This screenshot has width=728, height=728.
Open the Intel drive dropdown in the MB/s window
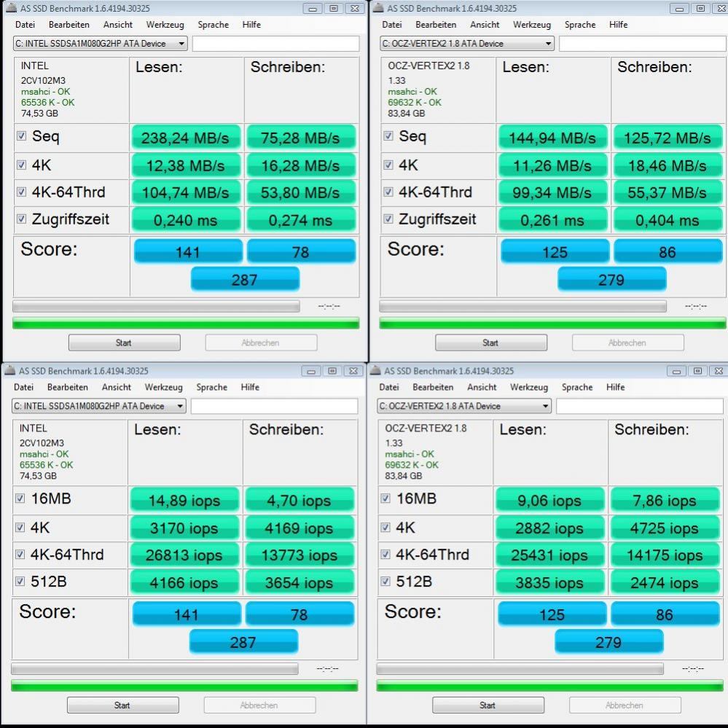(x=101, y=43)
